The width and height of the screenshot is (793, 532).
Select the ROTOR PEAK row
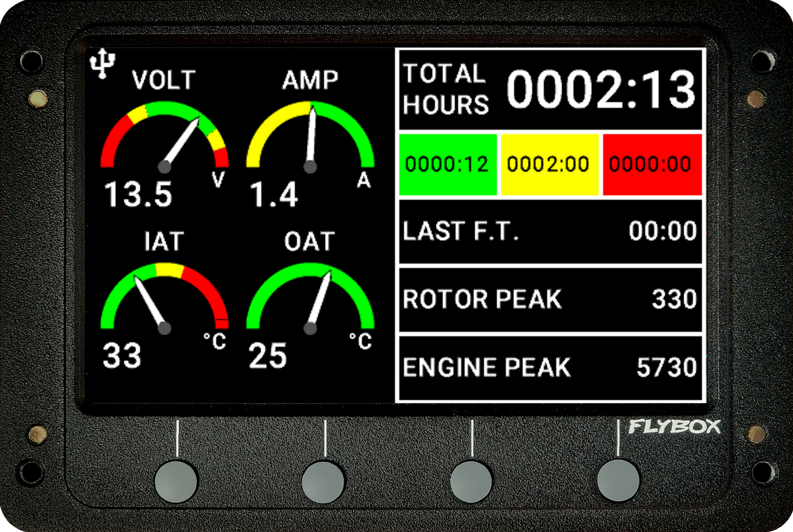pyautogui.click(x=550, y=299)
